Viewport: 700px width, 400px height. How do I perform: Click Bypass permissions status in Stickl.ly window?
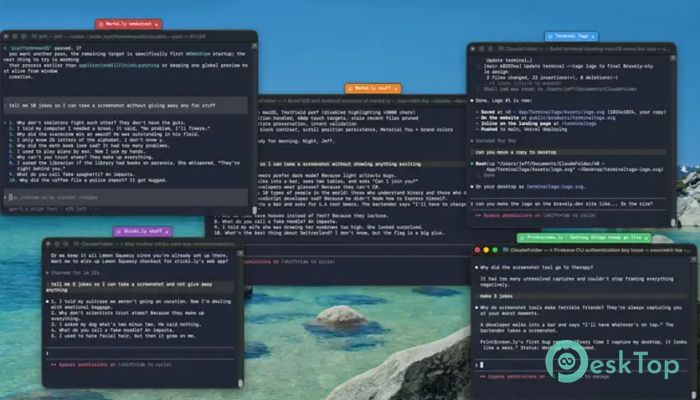(x=111, y=365)
